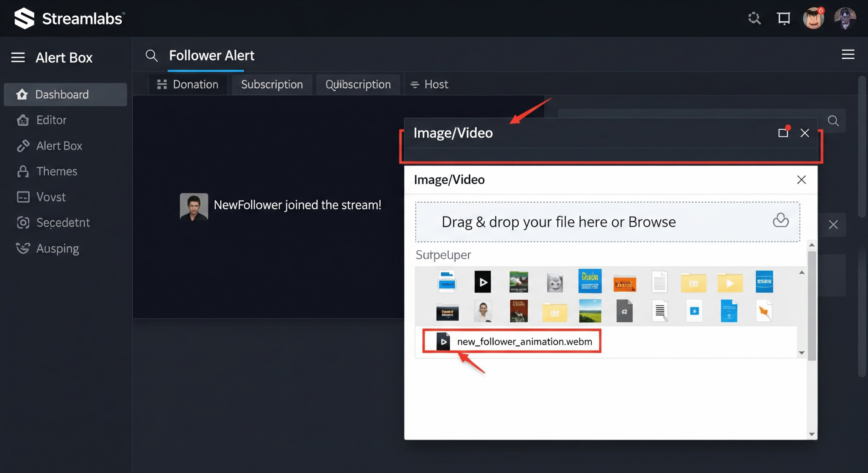Expand the top-right hamburger menu
The image size is (868, 473).
tap(848, 55)
